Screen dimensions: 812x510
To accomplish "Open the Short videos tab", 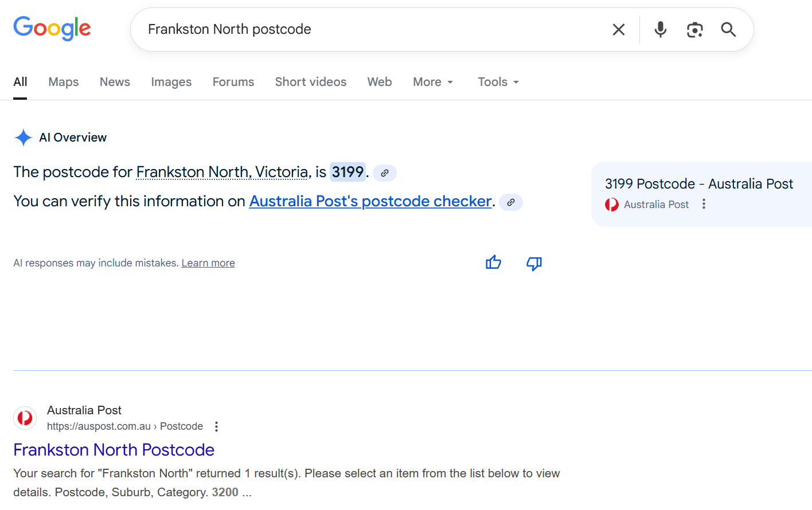I will pyautogui.click(x=310, y=82).
